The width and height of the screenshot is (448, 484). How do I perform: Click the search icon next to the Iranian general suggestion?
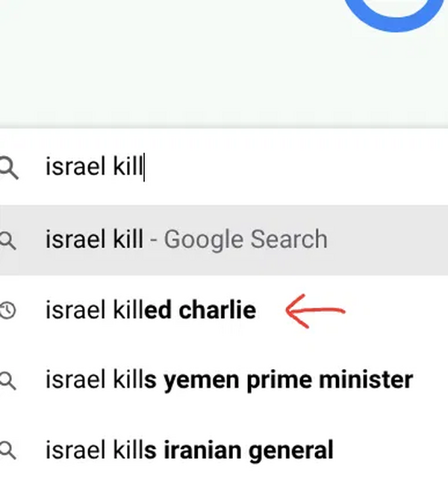tap(7, 450)
